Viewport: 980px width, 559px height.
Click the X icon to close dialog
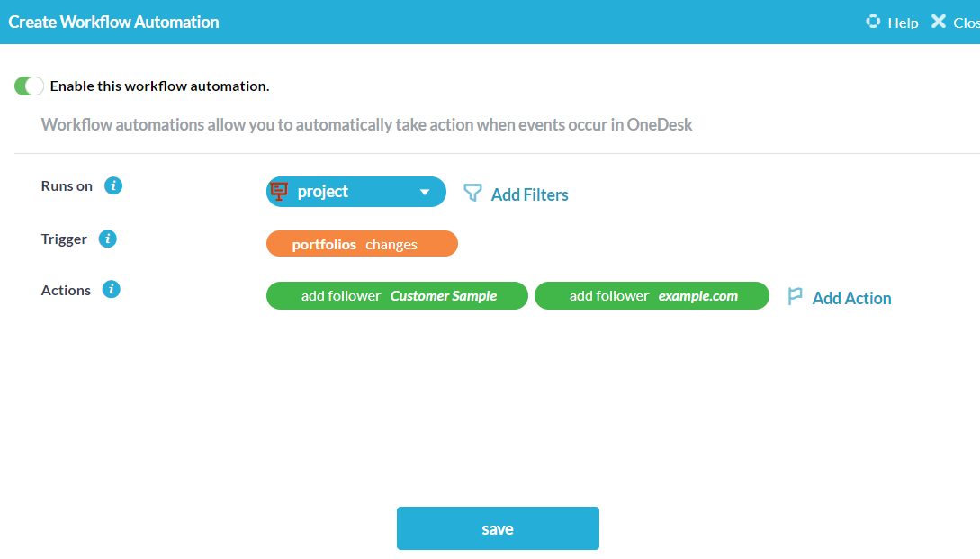coord(939,22)
